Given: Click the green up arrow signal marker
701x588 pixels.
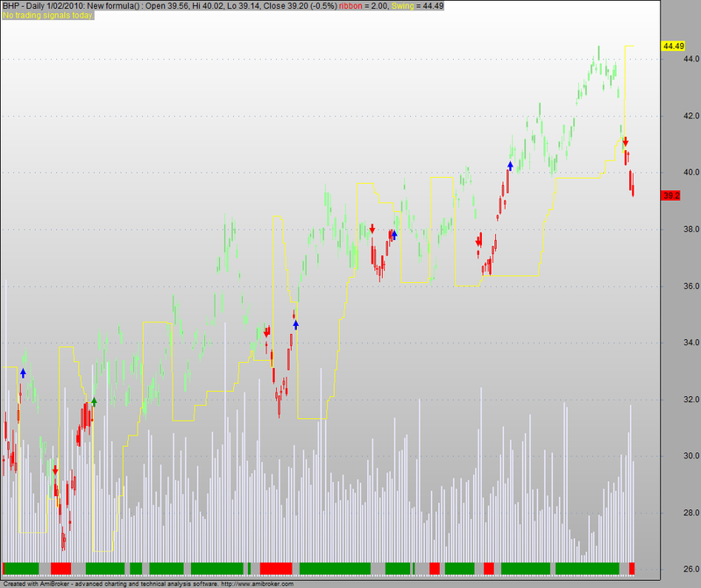Looking at the screenshot, I should [x=94, y=401].
